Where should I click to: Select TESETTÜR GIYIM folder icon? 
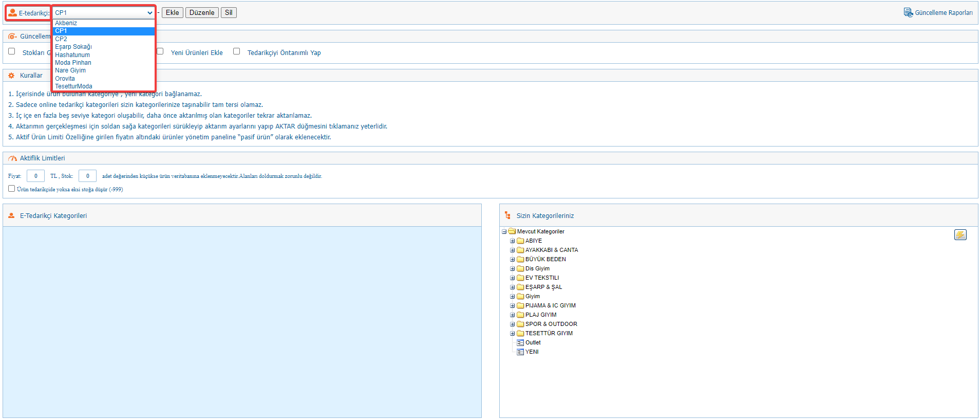click(520, 333)
